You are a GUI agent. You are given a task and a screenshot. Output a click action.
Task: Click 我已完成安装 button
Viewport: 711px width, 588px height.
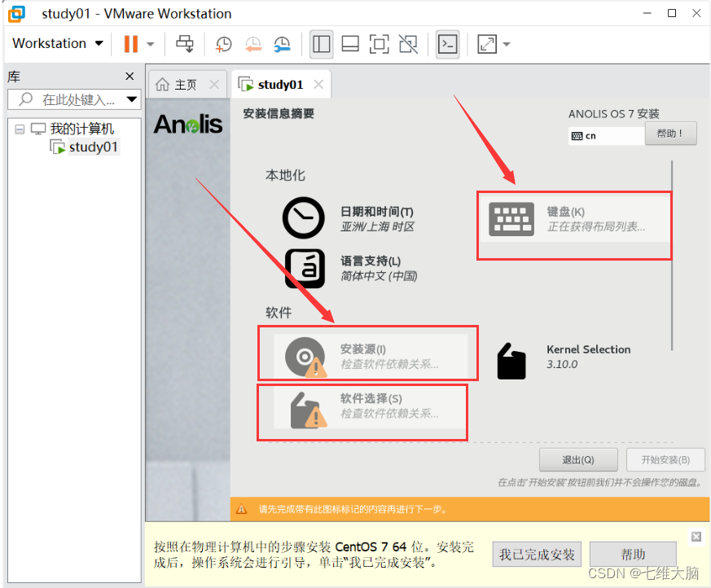click(537, 554)
